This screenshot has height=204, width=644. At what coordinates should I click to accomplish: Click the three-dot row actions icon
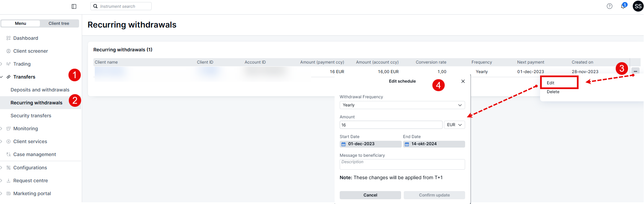click(x=635, y=71)
